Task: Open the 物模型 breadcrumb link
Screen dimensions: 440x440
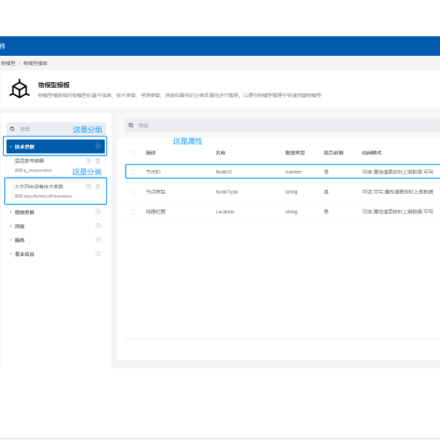Action: click(x=8, y=63)
